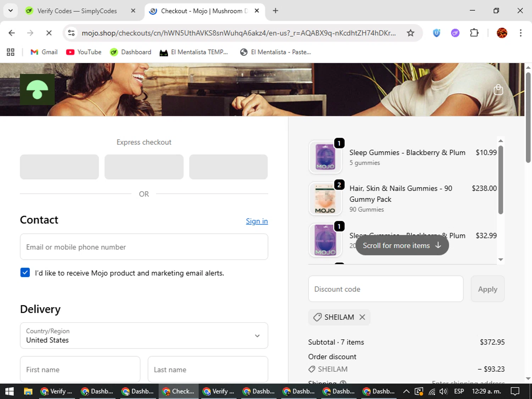This screenshot has width=532, height=399.
Task: Open the Chrome profile avatar
Action: (502, 33)
